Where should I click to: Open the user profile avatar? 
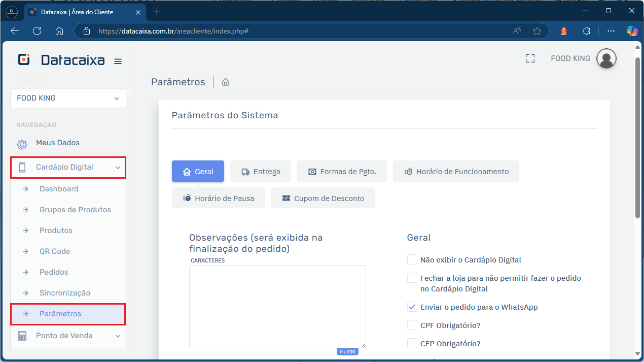click(606, 58)
